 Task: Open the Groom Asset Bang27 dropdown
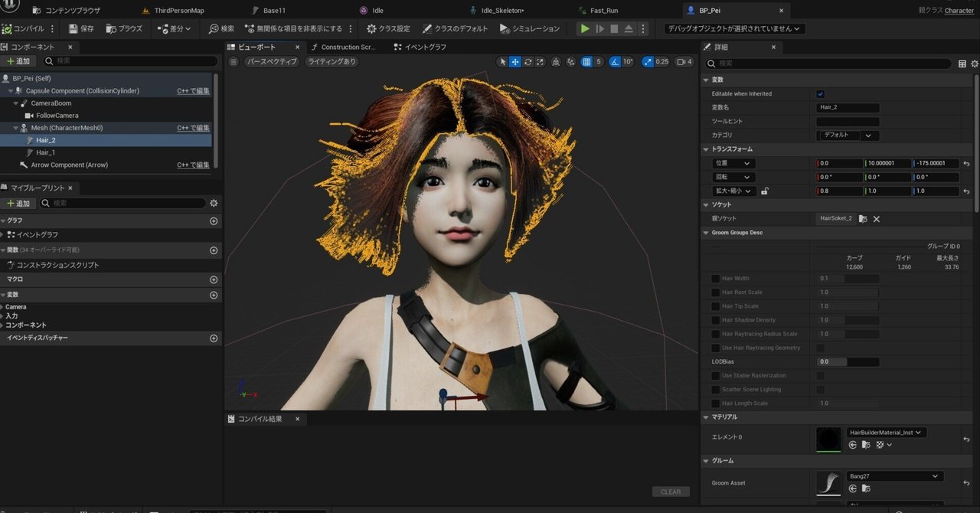pyautogui.click(x=894, y=476)
